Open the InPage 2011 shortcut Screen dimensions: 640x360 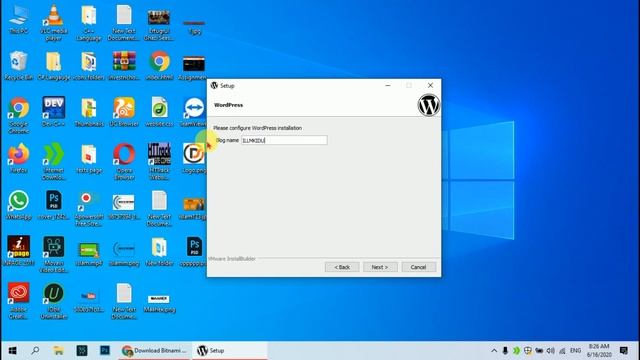(18, 251)
